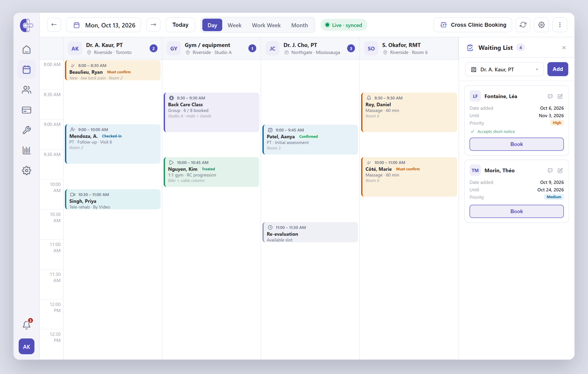Screen dimensions: 588x374
Task: Open comment icon for Fontaine, Léa
Action: [x=550, y=96]
